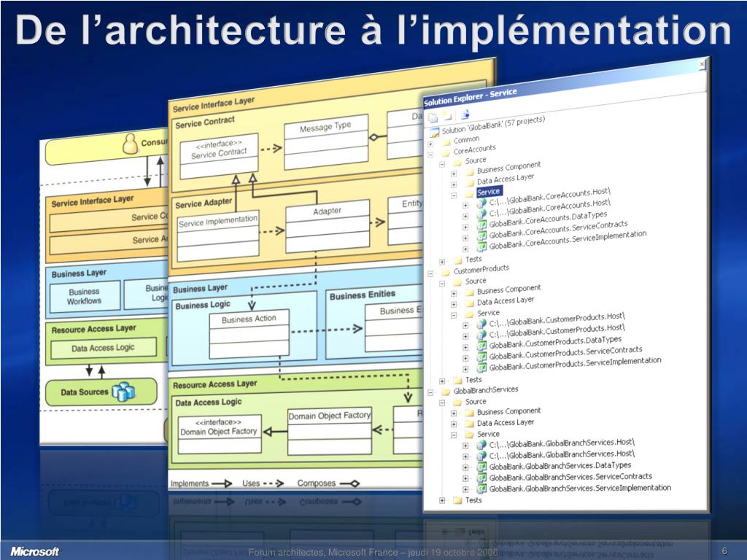Select the CoreAccounts folder label
The image size is (747, 560).
[x=474, y=149]
